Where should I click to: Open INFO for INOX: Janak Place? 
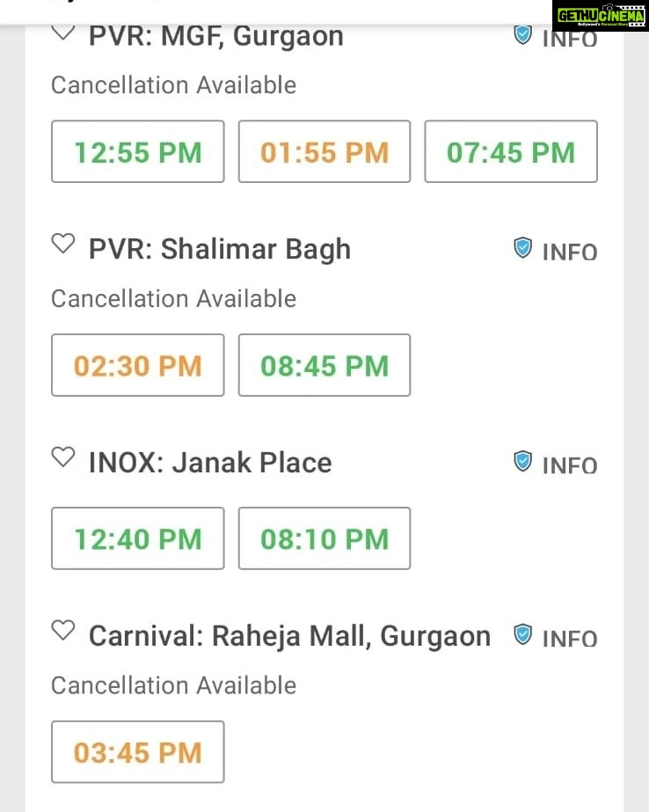tap(570, 465)
